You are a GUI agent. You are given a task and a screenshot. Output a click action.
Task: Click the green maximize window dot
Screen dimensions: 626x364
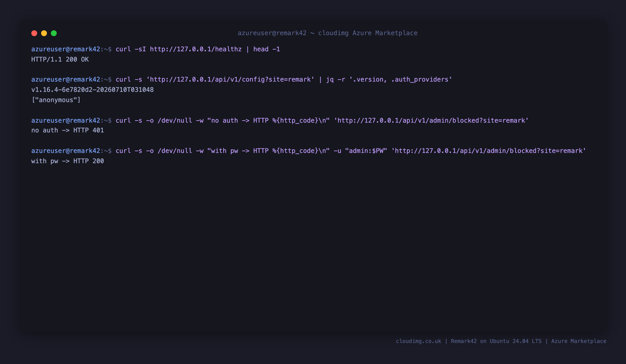point(54,33)
